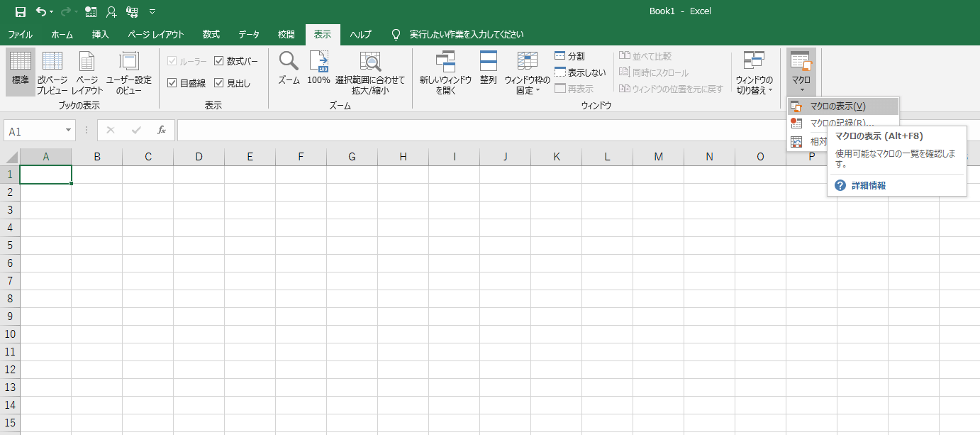Click the 分割 split button
Viewport: 980px width, 435px height.
pyautogui.click(x=569, y=56)
